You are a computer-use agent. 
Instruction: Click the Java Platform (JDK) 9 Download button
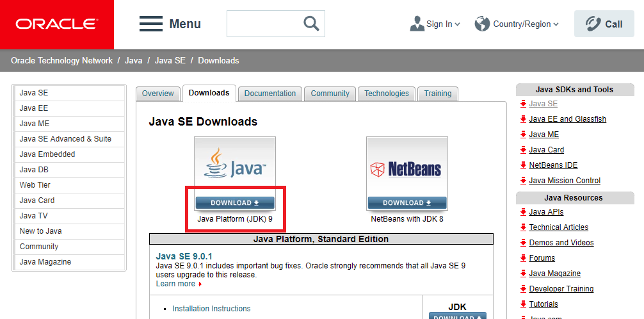point(234,202)
